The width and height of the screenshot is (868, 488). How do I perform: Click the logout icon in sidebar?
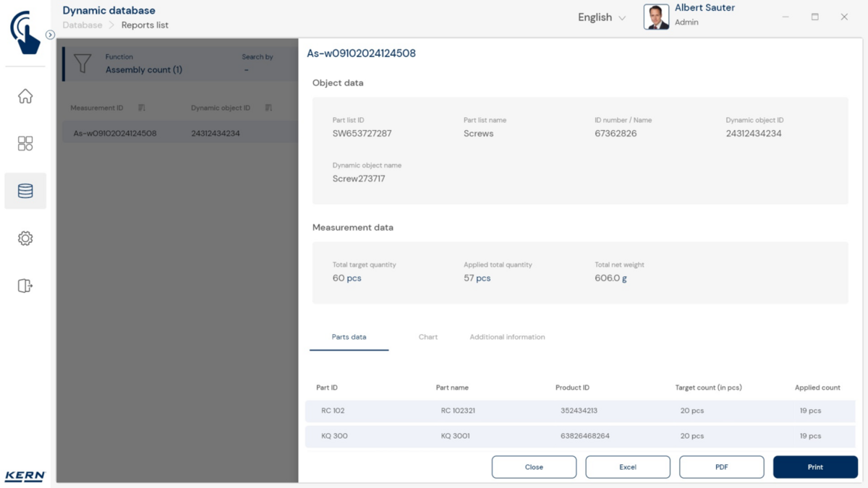pos(25,286)
